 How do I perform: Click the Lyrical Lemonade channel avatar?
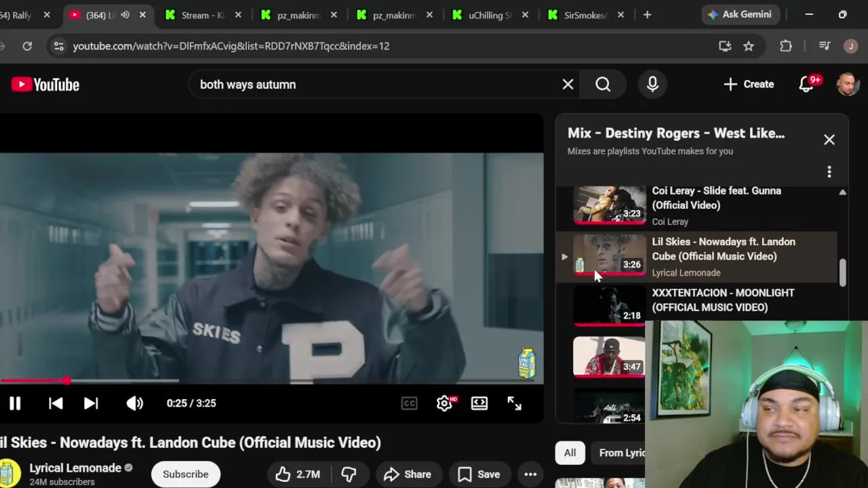point(9,473)
